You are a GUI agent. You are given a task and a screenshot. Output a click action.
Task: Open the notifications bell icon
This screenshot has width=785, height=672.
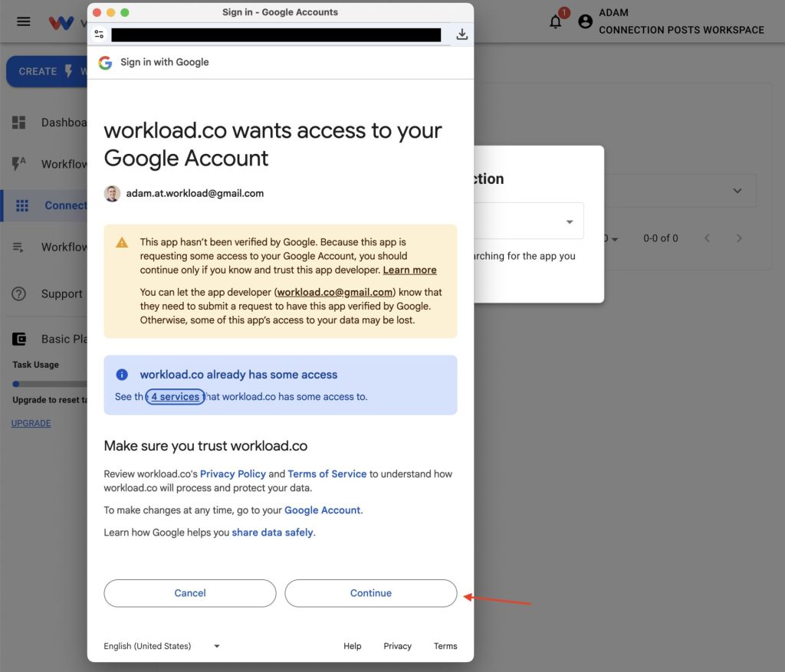point(556,22)
